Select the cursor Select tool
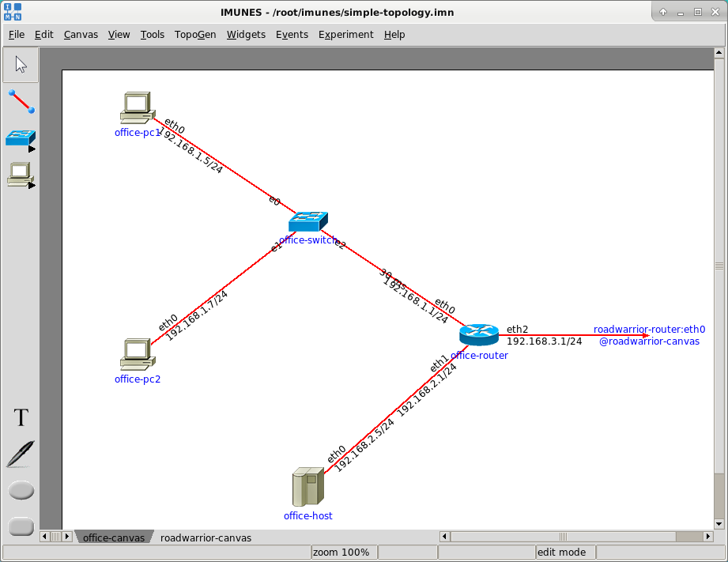 click(21, 65)
